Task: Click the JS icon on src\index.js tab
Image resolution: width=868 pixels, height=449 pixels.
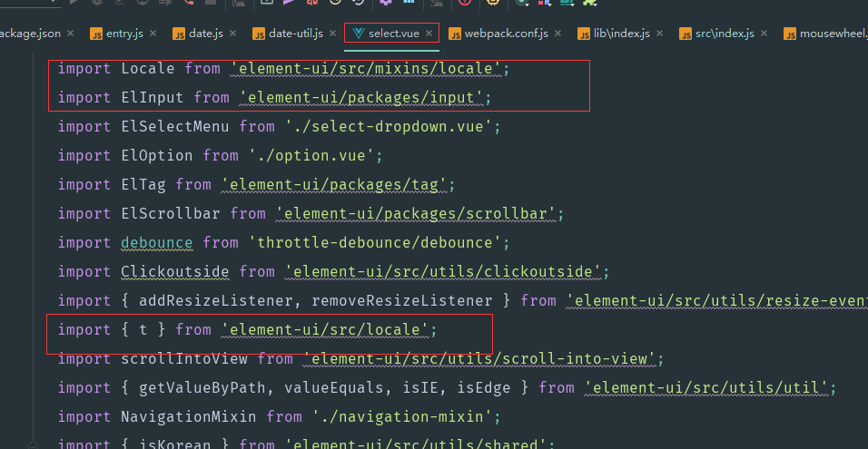Action: pos(686,34)
